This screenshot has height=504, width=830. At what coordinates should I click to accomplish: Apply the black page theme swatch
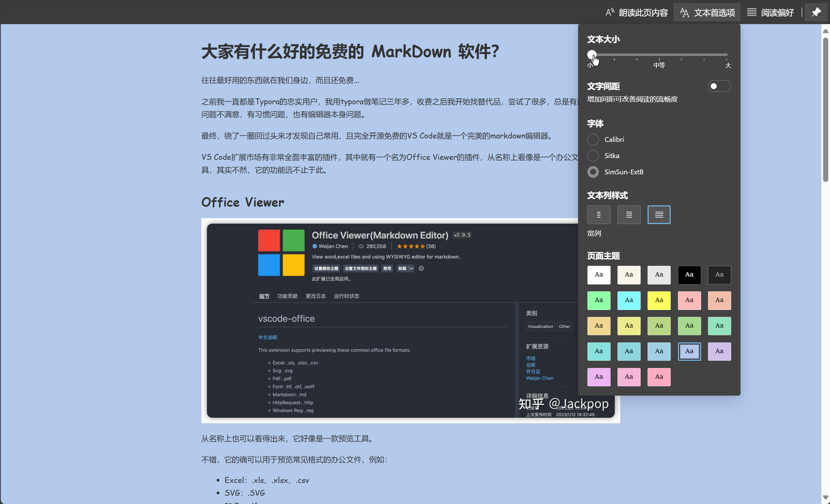click(689, 275)
